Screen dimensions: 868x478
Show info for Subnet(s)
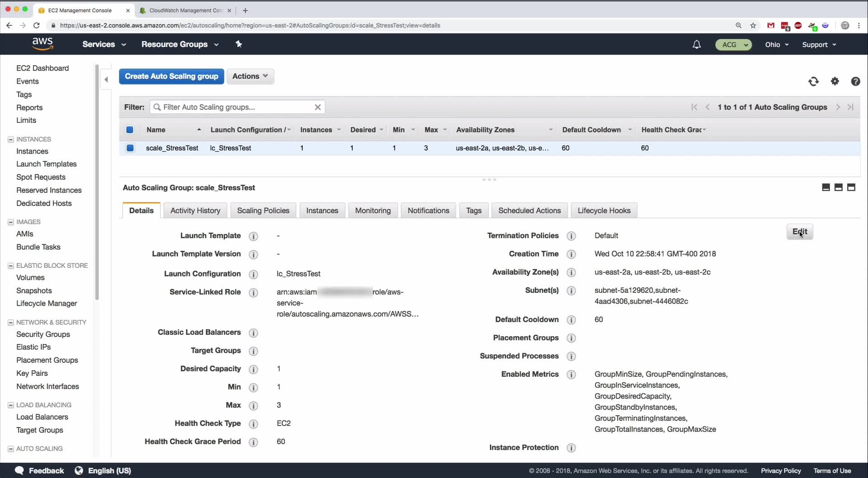pyautogui.click(x=571, y=291)
